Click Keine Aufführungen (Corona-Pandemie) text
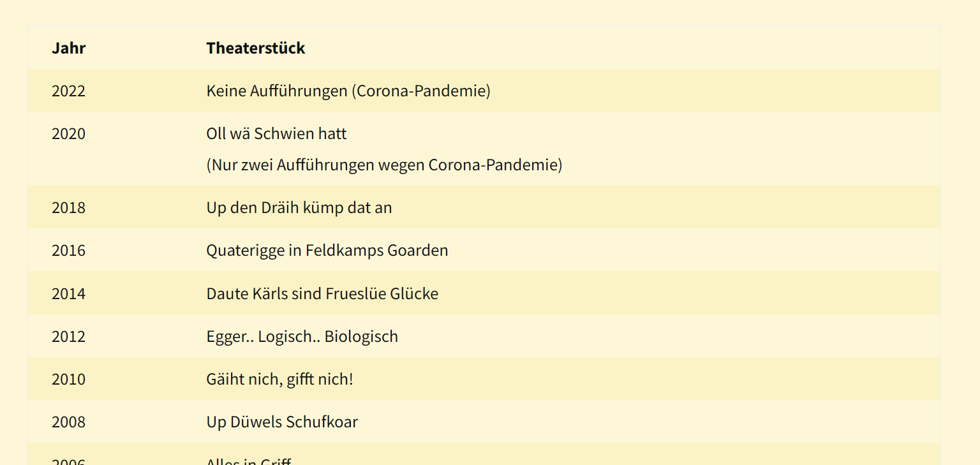 [x=348, y=91]
